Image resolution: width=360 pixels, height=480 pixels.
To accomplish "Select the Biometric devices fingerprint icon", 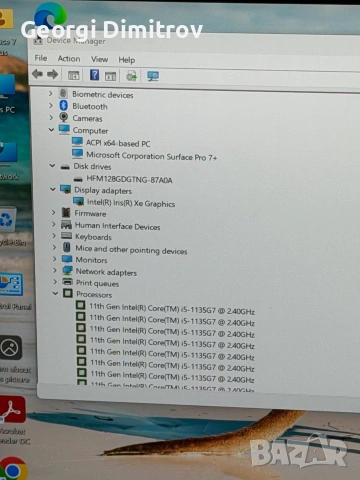I will pyautogui.click(x=63, y=94).
